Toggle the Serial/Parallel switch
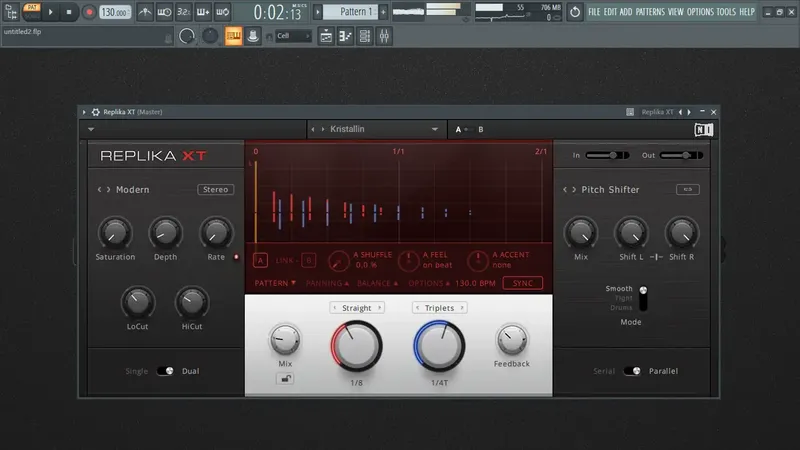The width and height of the screenshot is (800, 450). point(632,371)
